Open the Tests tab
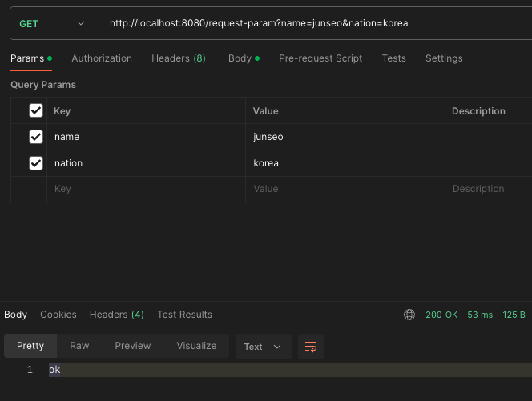532x401 pixels. [394, 58]
